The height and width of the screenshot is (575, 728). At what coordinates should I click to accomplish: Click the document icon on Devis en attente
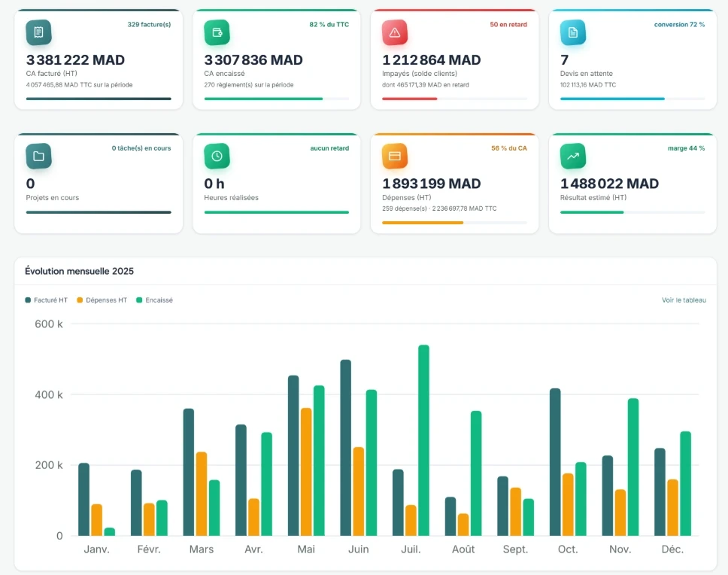573,32
